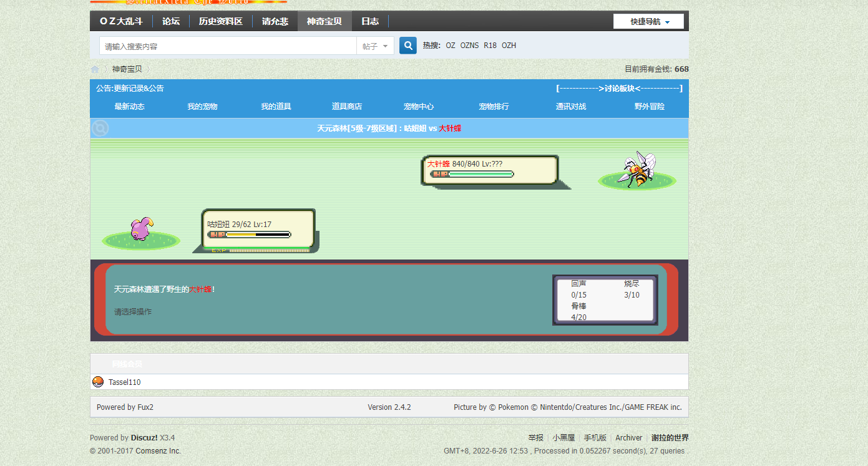Go to the 请允悲 tab
868x466 pixels.
pos(275,21)
